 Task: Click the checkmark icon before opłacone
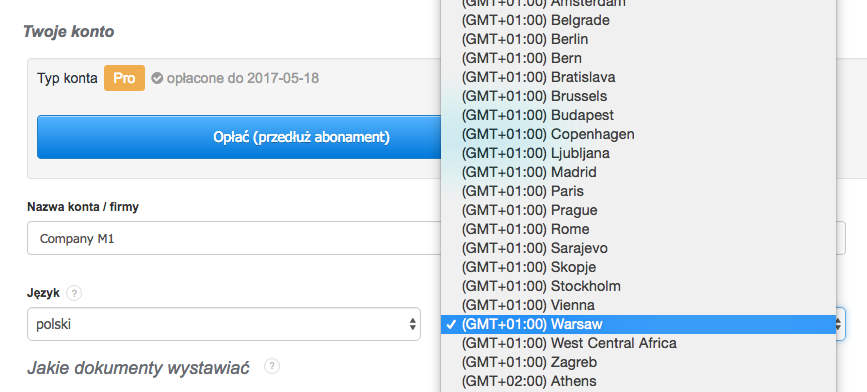coord(157,79)
